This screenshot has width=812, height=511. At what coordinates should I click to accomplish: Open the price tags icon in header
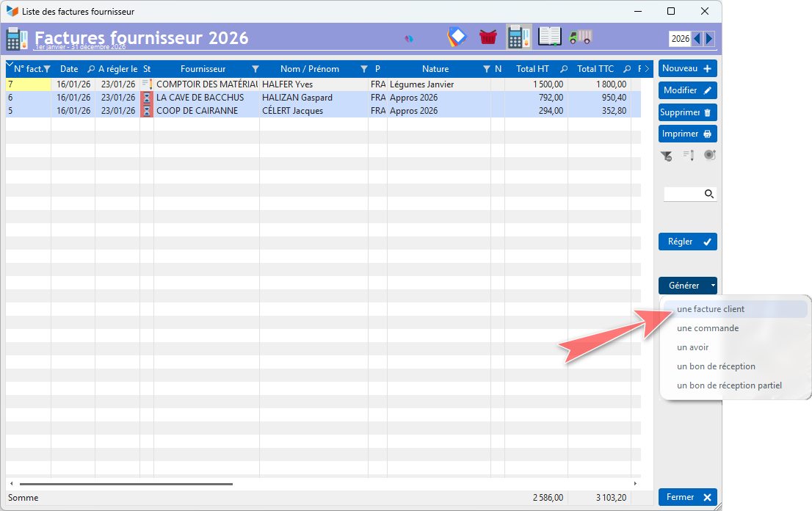[457, 37]
